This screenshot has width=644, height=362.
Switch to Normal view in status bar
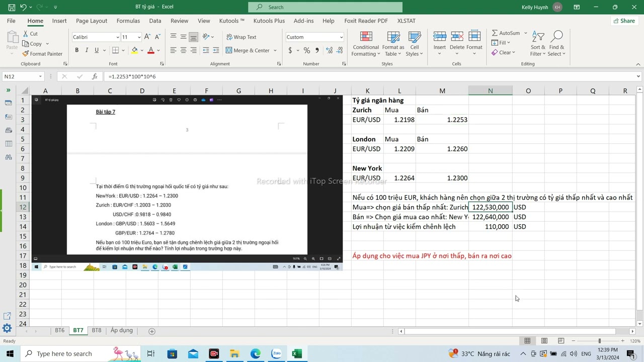click(x=527, y=341)
